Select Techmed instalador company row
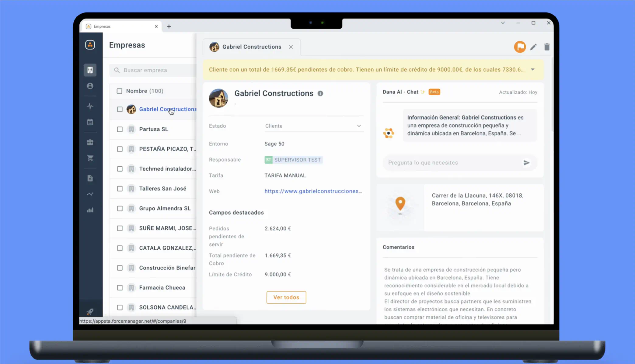 point(153,169)
